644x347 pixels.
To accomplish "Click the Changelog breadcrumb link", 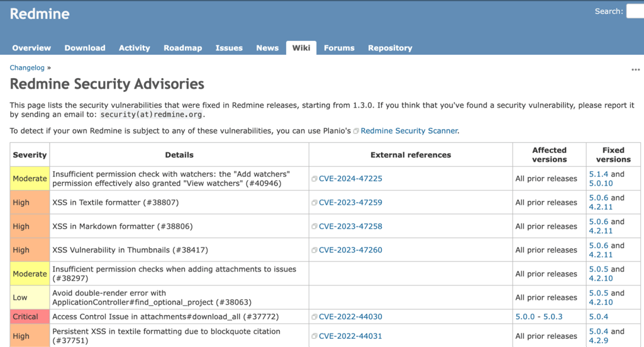I will [x=27, y=67].
